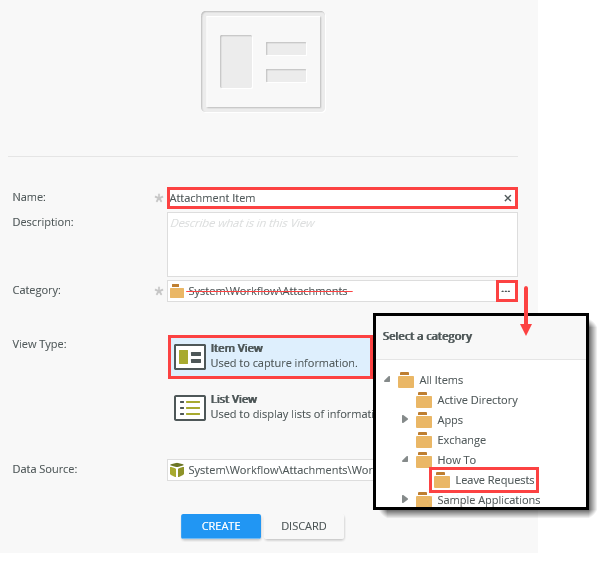Click the DISCARD button
The height and width of the screenshot is (564, 604).
[x=304, y=526]
